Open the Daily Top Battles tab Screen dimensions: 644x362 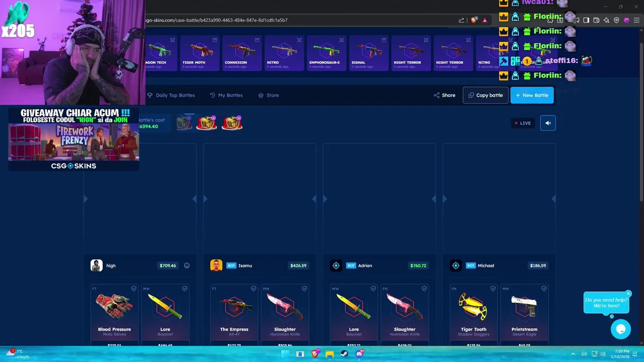171,95
